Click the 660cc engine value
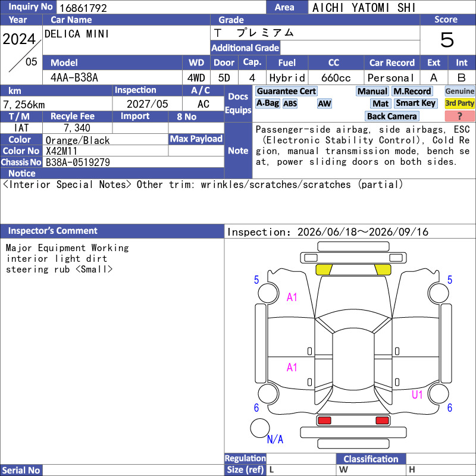 click(x=336, y=78)
